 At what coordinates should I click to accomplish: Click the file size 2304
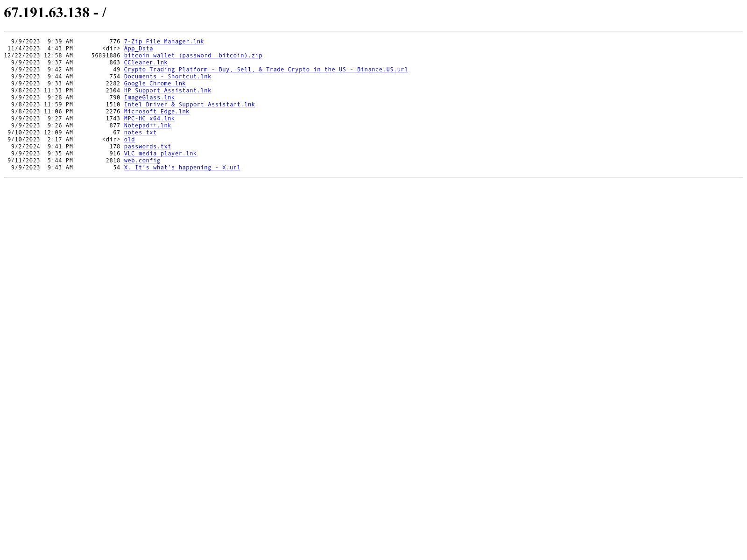click(113, 91)
